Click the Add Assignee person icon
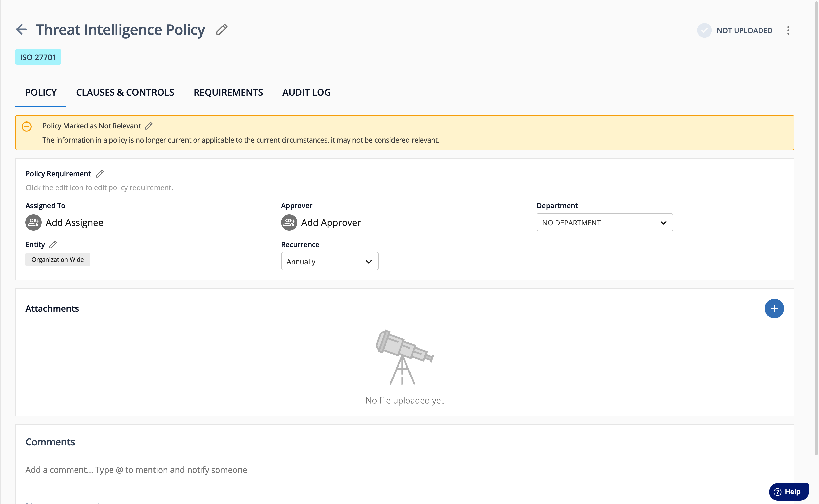 pos(33,222)
